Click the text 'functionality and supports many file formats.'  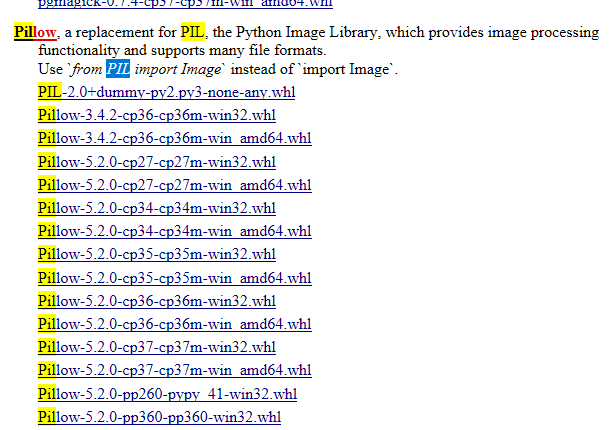pos(182,50)
